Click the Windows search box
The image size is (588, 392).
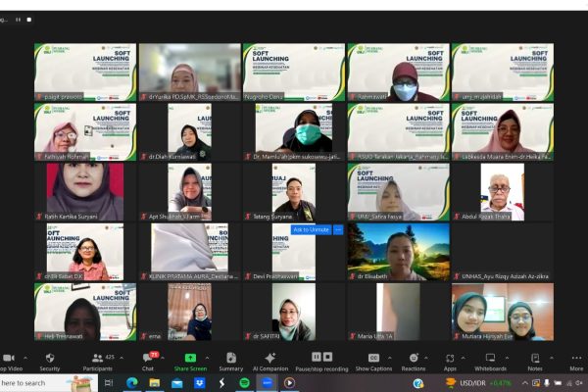[49, 383]
